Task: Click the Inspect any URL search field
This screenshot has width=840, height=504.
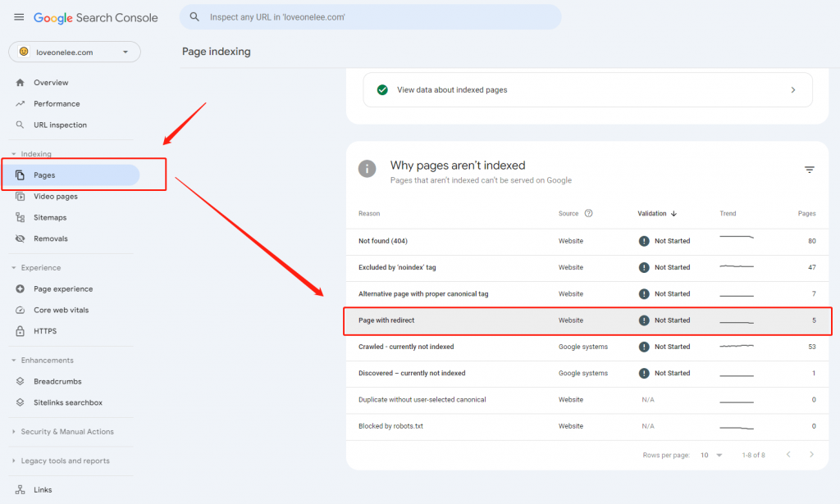Action: coord(370,17)
